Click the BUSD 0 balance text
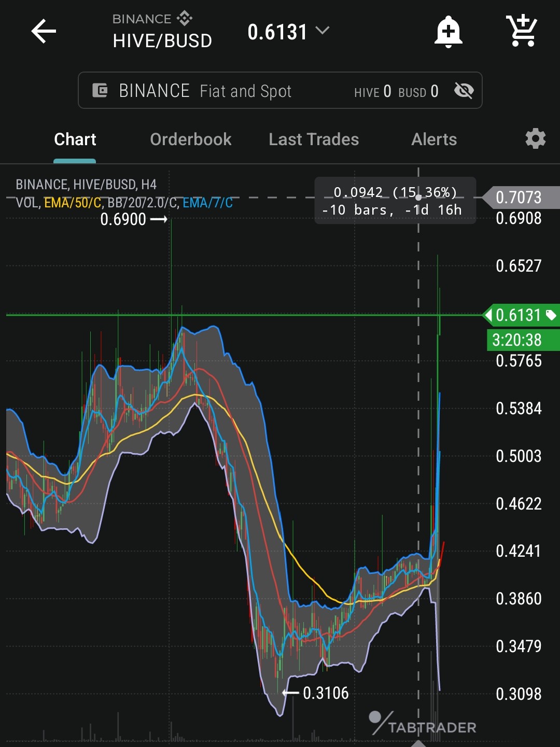The width and height of the screenshot is (560, 747). point(418,92)
